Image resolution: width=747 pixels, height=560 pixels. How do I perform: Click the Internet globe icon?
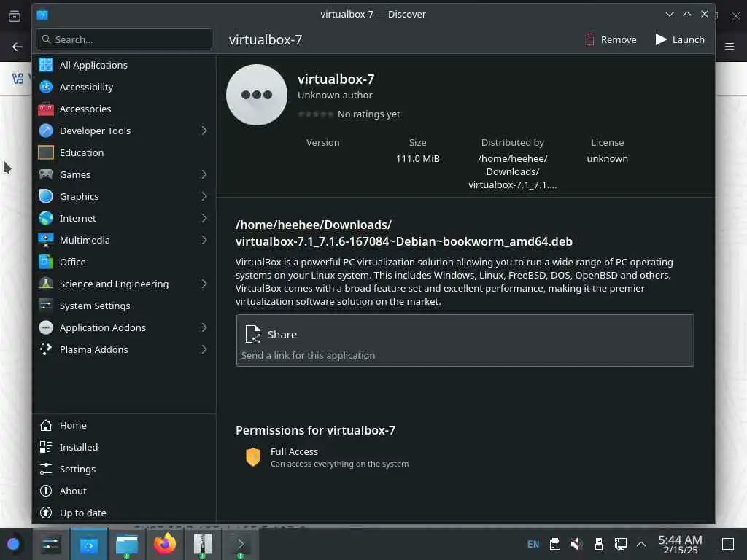pos(46,218)
